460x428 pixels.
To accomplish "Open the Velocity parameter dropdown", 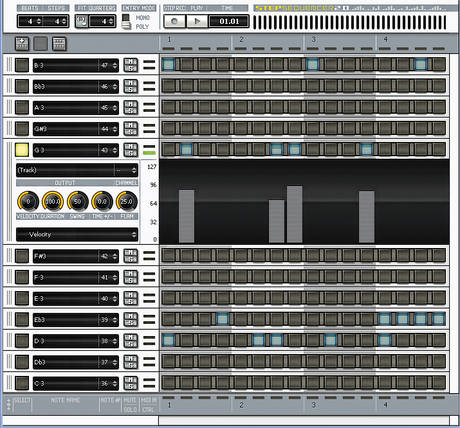I will (77, 235).
